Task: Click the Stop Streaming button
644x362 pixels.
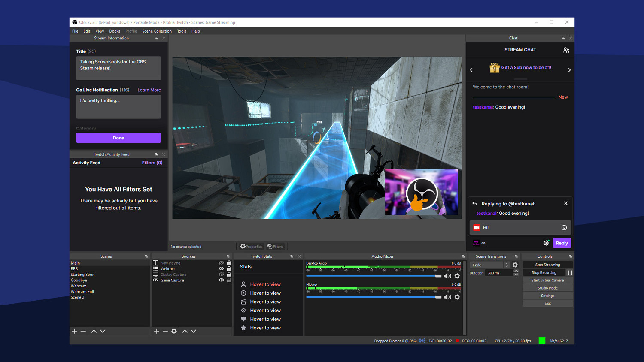Action: (547, 265)
